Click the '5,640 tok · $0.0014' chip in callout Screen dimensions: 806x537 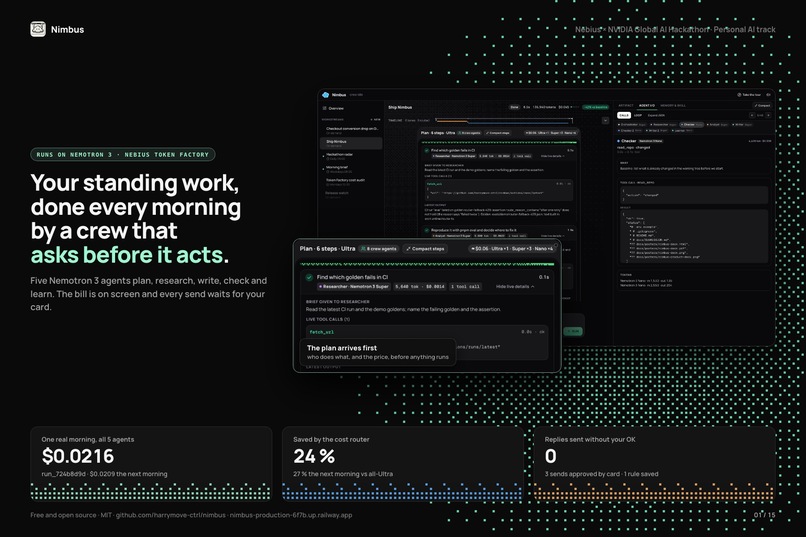420,286
